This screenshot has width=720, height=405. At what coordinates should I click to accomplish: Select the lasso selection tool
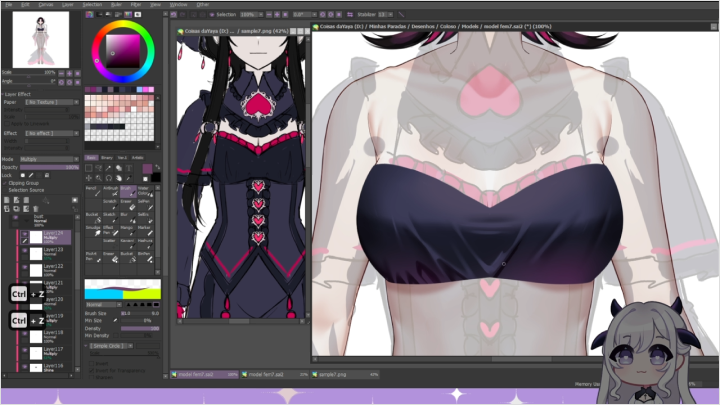click(x=98, y=168)
